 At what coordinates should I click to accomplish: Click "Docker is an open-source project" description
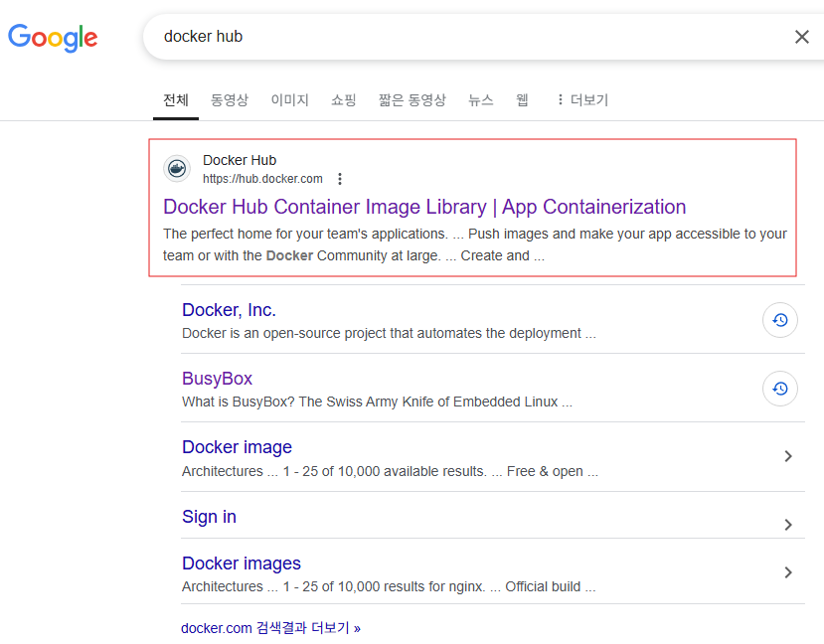(389, 334)
